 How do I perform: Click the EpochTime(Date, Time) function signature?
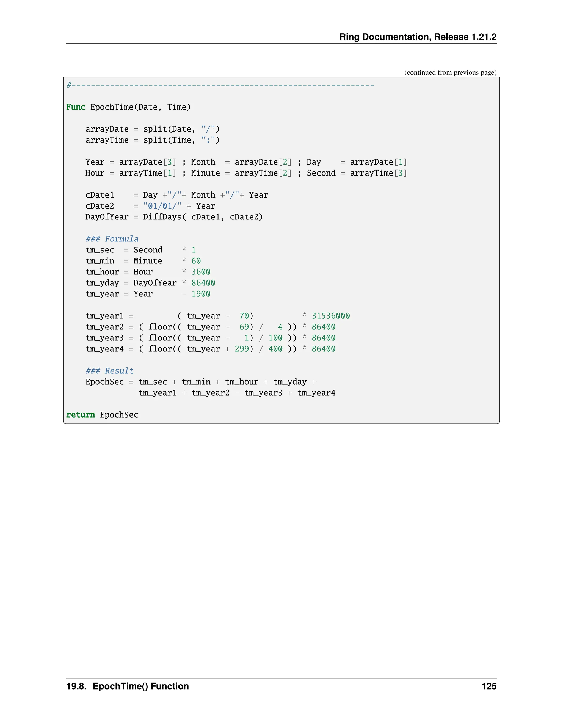[x=140, y=107]
